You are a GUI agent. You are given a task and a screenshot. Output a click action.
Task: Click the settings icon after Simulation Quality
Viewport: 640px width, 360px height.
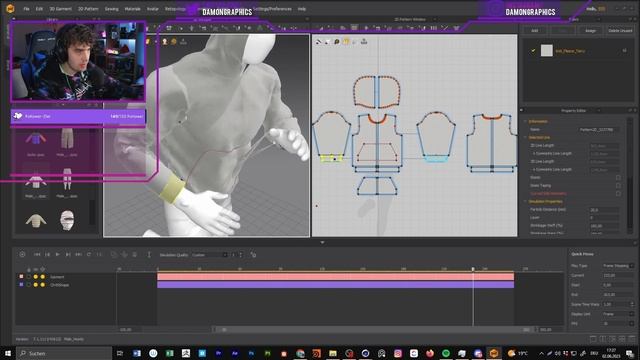point(253,255)
